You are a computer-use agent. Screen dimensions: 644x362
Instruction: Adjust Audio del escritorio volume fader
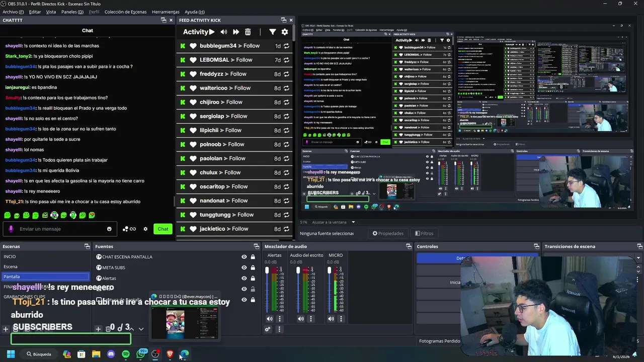(x=298, y=270)
